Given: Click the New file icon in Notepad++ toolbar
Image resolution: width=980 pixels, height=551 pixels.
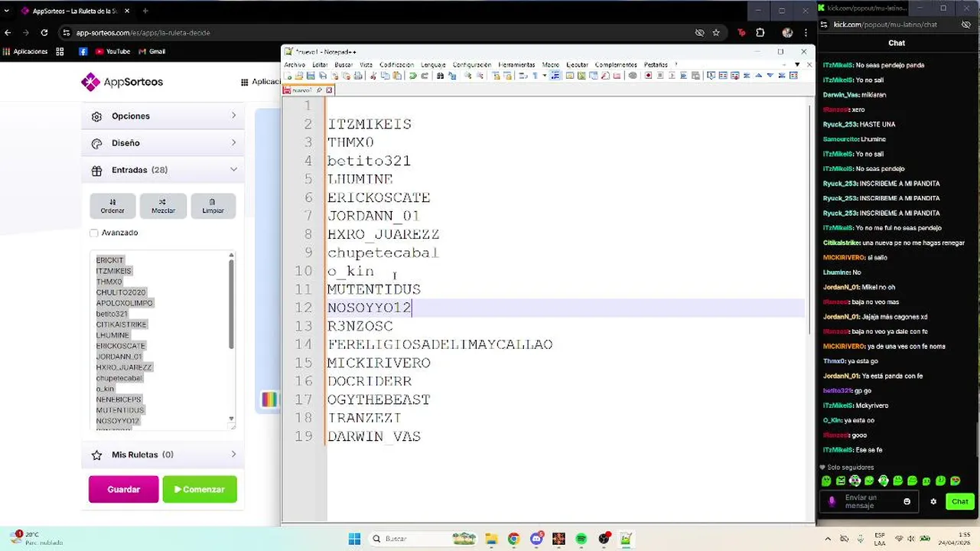Looking at the screenshot, I should [288, 76].
